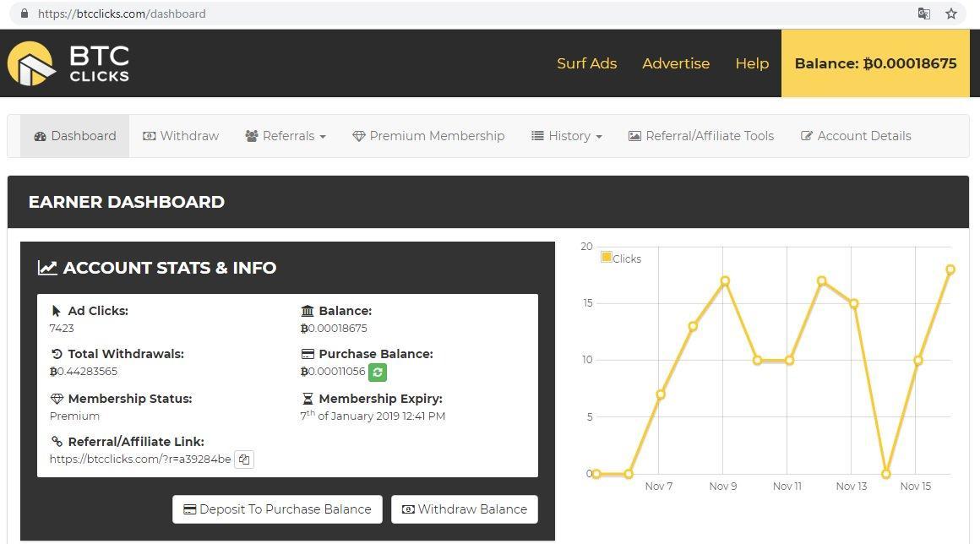Click the Referral/Affiliate Link chain icon
This screenshot has height=544, width=980.
click(x=57, y=442)
